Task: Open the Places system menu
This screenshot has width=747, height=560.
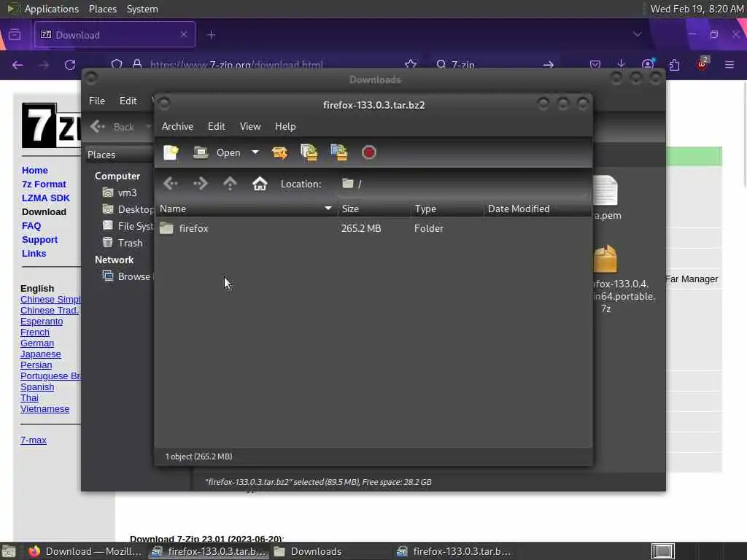Action: [x=102, y=9]
